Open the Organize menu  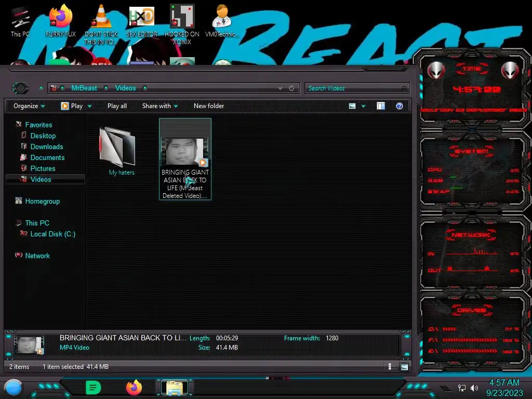pos(29,106)
